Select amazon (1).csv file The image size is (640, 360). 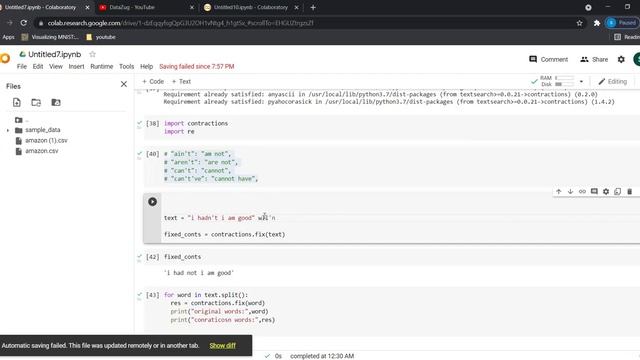pos(46,140)
